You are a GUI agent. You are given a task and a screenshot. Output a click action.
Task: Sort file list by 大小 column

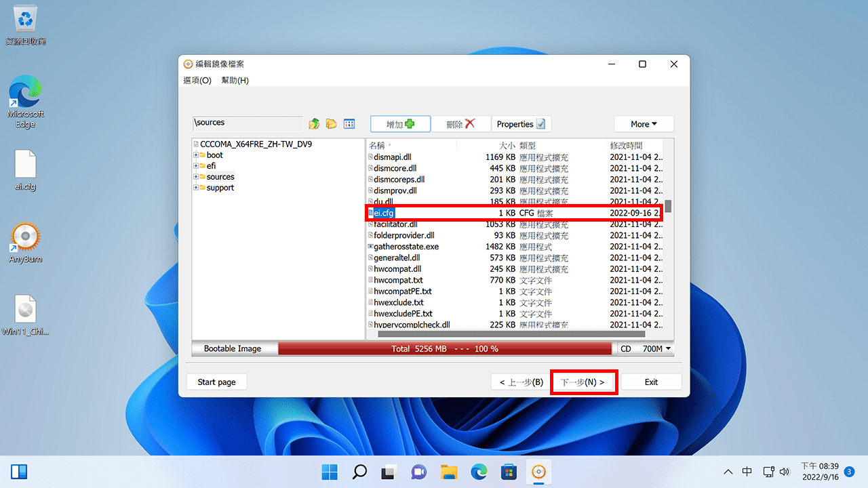pyautogui.click(x=506, y=145)
